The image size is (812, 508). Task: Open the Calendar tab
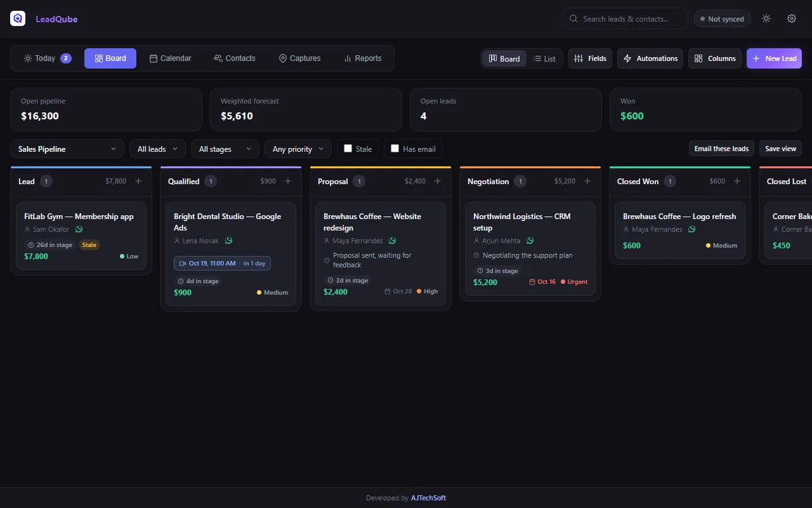(170, 58)
